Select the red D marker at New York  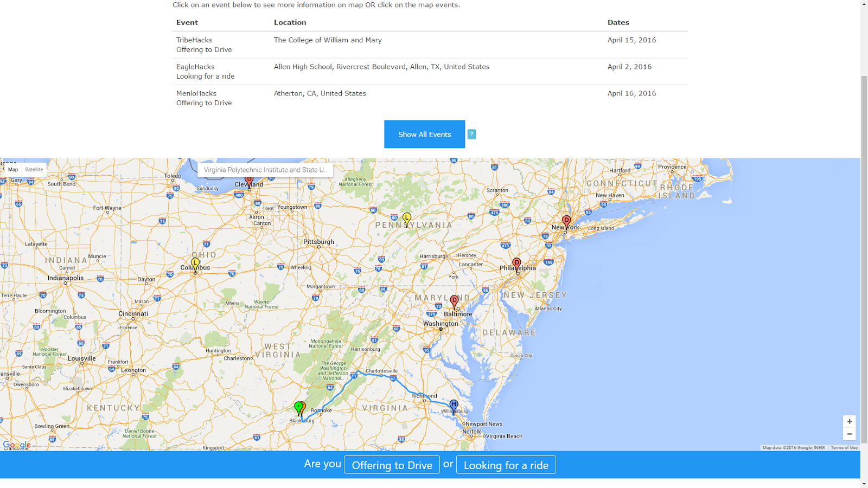[566, 222]
